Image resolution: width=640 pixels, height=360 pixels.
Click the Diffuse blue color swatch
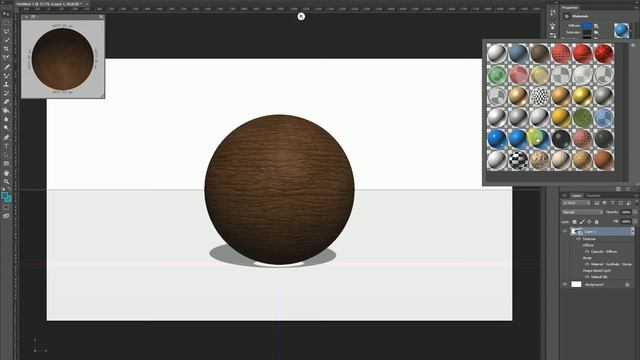(x=587, y=26)
